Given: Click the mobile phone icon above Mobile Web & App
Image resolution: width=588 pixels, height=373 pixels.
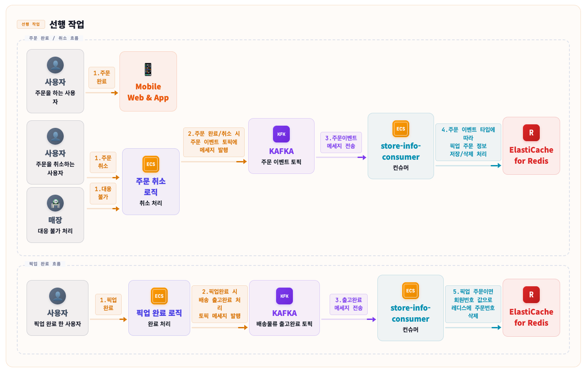Looking at the screenshot, I should click(x=148, y=69).
